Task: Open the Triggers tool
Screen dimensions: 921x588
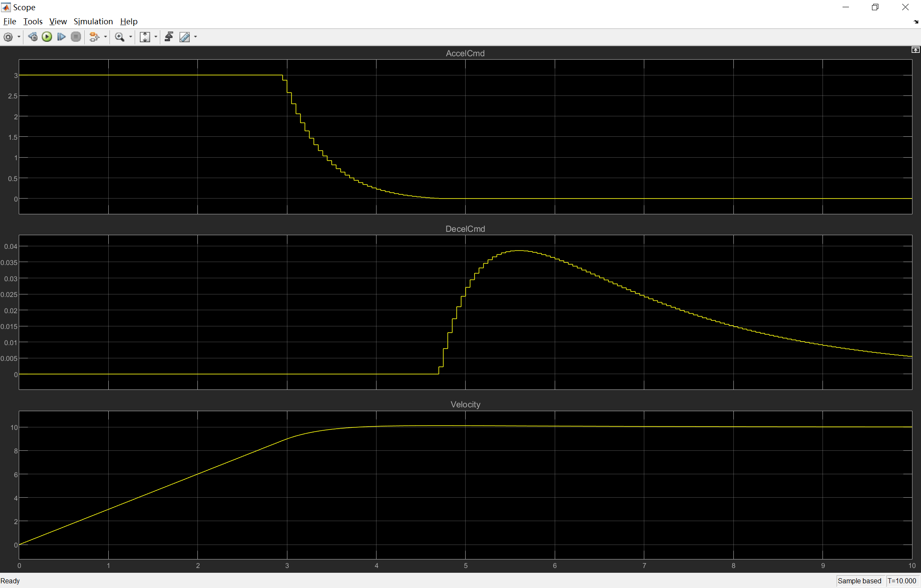Action: (x=169, y=37)
